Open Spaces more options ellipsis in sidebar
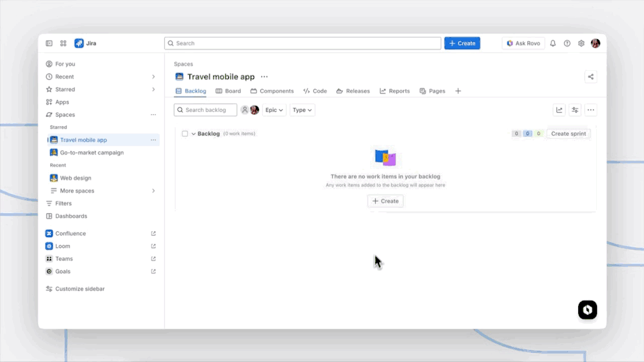Image resolution: width=644 pixels, height=362 pixels. (x=153, y=115)
